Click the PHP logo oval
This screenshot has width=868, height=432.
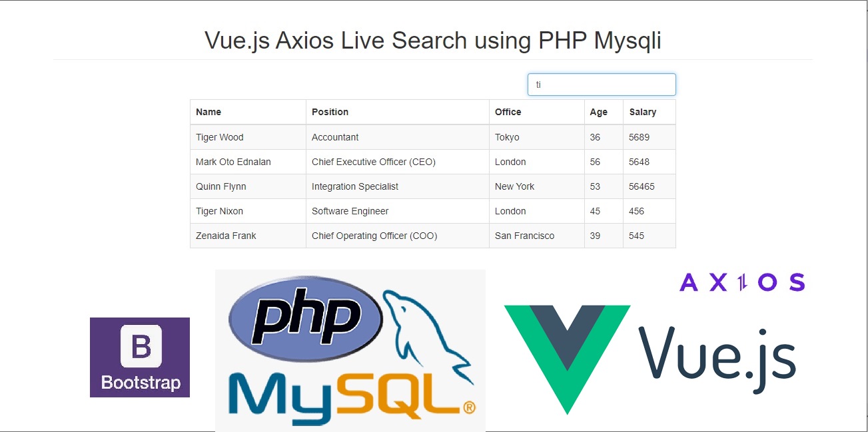point(305,318)
